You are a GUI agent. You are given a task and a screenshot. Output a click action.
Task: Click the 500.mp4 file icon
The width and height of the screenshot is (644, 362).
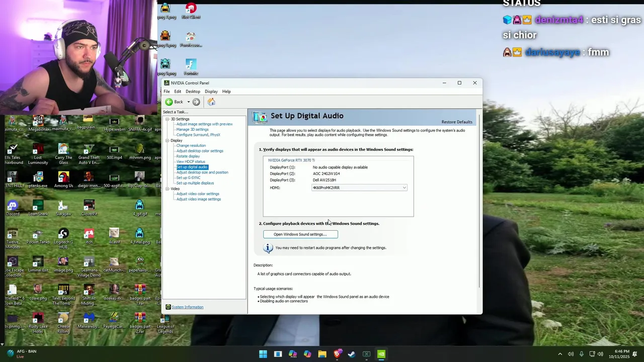pyautogui.click(x=114, y=152)
